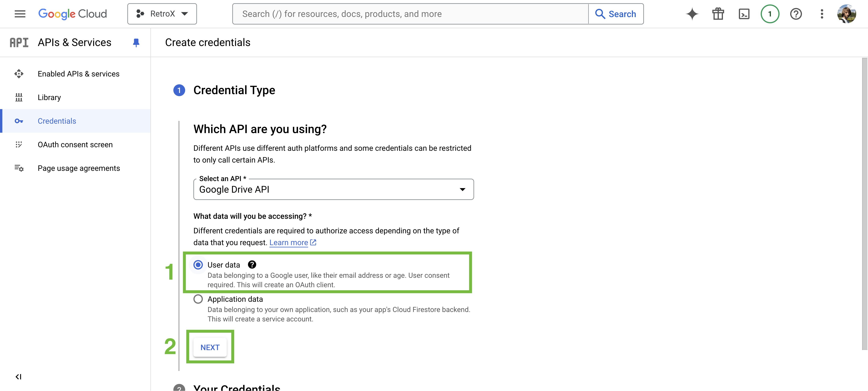
Task: Click the NEXT button
Action: [210, 347]
